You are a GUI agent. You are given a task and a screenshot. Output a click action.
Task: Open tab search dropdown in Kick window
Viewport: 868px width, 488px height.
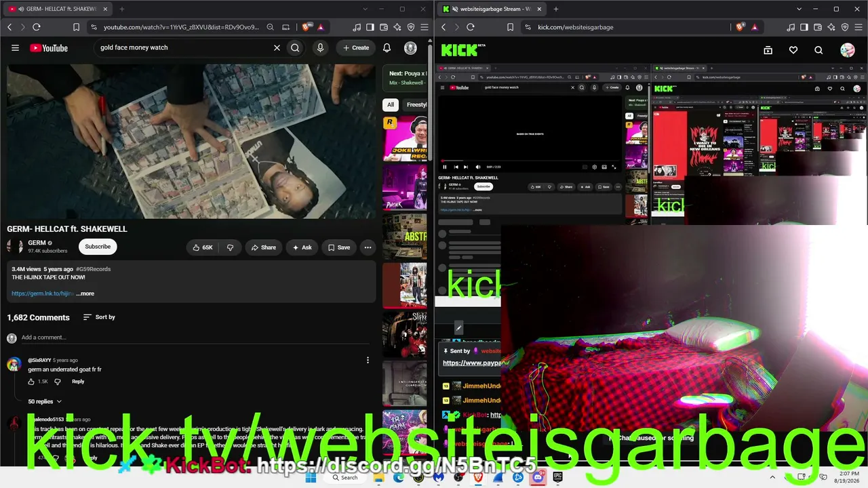pyautogui.click(x=799, y=9)
